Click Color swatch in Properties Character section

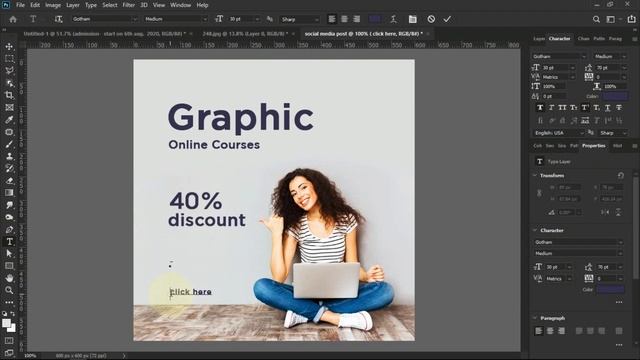(611, 289)
